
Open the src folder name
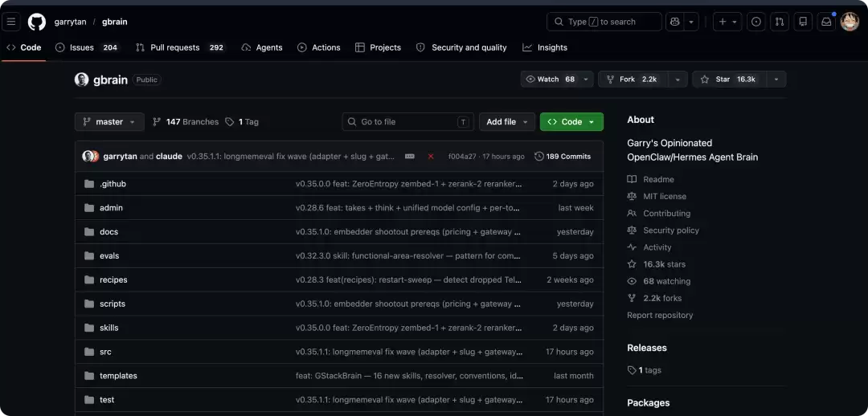pyautogui.click(x=105, y=352)
